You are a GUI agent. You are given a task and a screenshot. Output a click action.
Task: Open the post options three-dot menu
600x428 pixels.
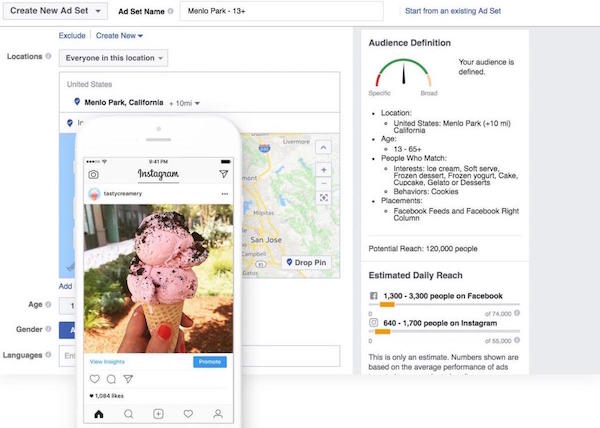click(x=225, y=194)
